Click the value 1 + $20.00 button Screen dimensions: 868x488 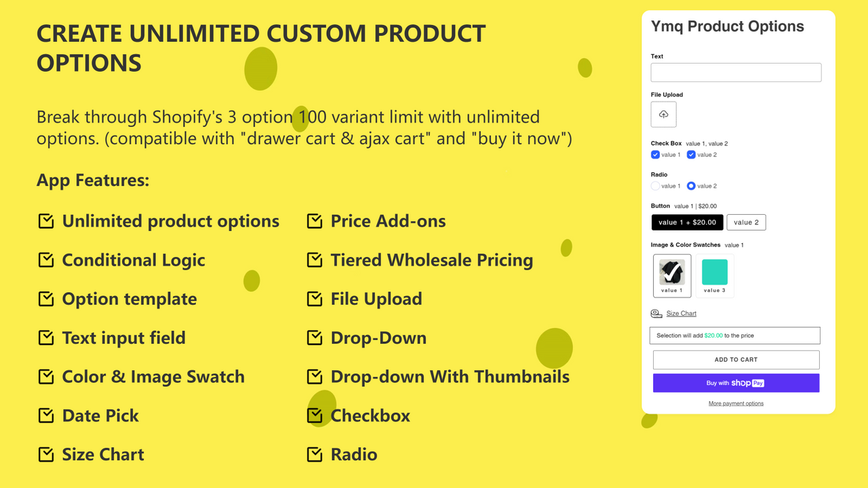coord(687,222)
